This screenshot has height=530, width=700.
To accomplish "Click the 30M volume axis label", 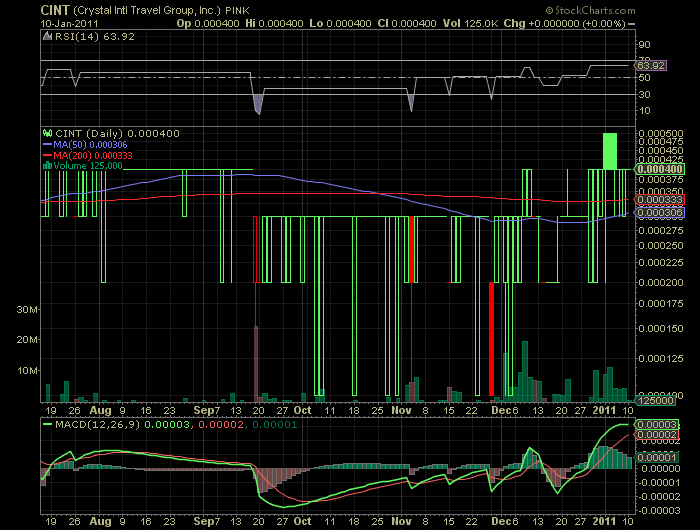I will (27, 310).
